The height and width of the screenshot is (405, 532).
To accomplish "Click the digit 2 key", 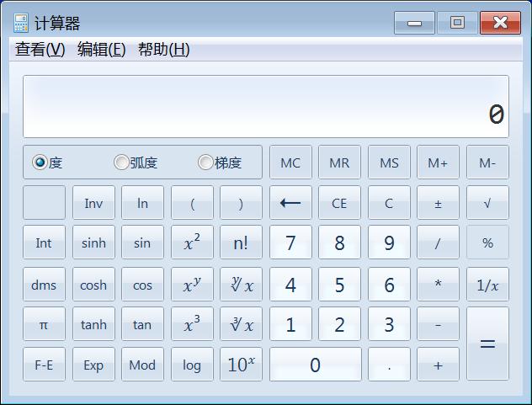I will [339, 324].
